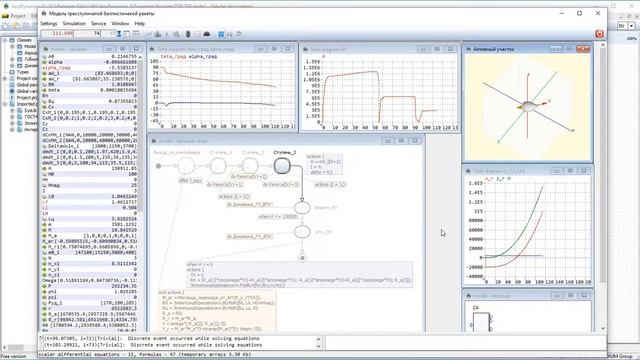Click the mouse-shaped toolbar icon

pos(188,34)
